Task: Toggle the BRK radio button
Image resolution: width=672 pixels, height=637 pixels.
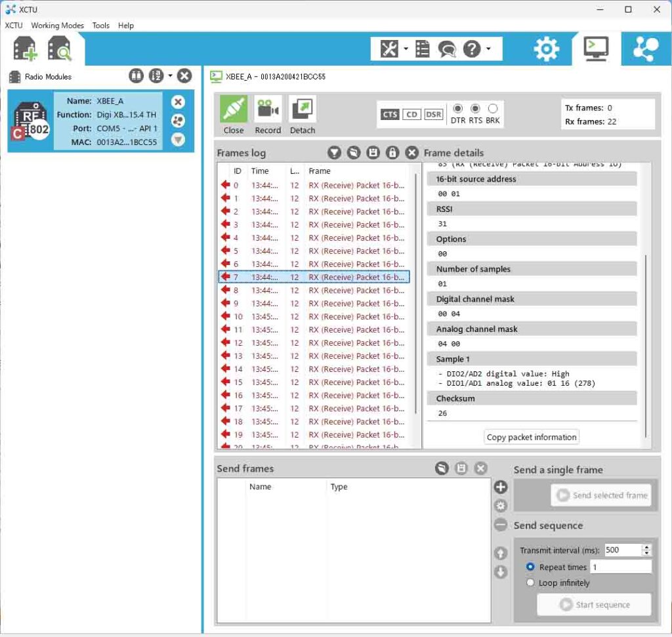Action: coord(493,108)
